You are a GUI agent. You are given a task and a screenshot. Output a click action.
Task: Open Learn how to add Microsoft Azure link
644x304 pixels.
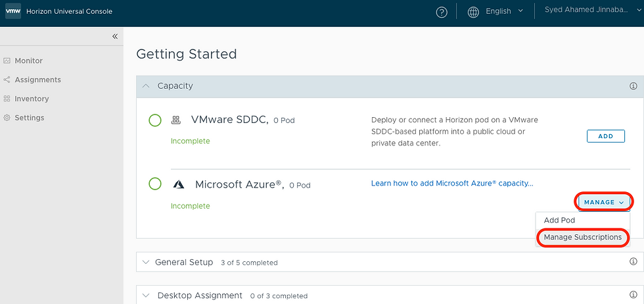pyautogui.click(x=452, y=184)
